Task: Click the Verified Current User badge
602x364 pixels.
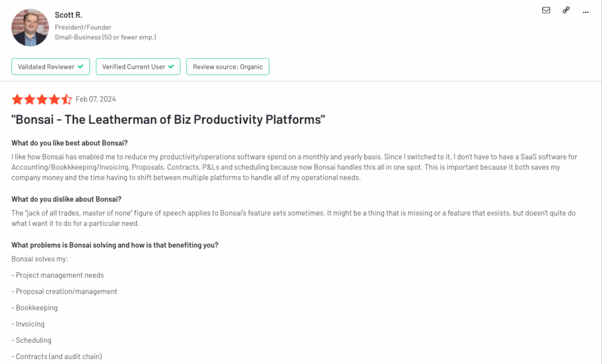Action: pos(138,67)
